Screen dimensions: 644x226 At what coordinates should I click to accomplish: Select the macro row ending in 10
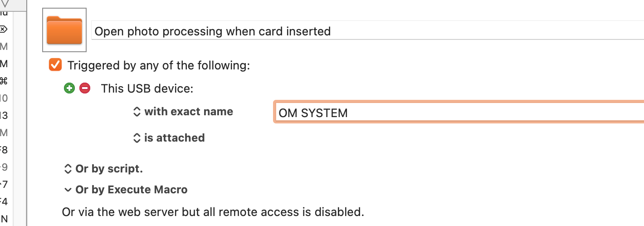[x=4, y=98]
